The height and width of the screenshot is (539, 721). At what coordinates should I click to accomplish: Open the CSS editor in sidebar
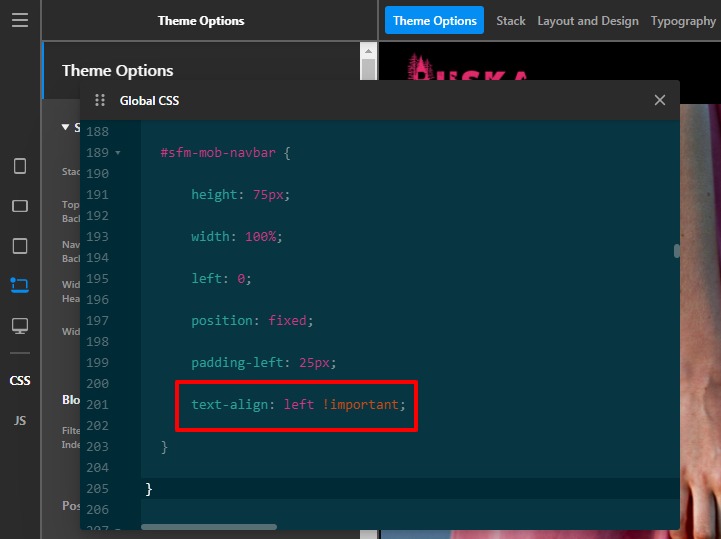pos(20,380)
